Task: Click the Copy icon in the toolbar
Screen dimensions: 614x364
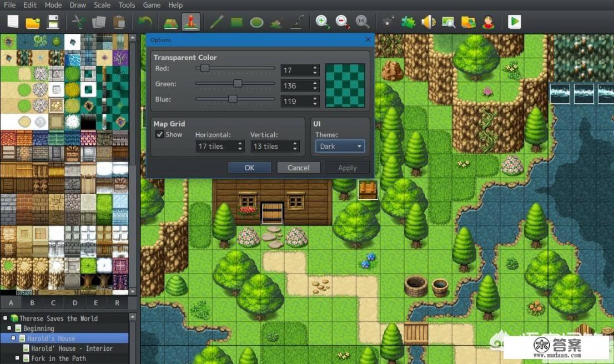Action: (x=99, y=22)
